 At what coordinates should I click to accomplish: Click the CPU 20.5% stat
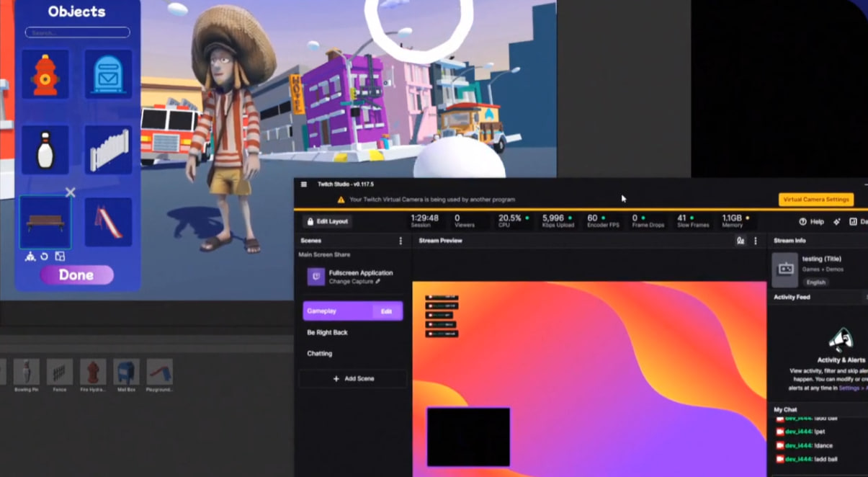tap(513, 220)
